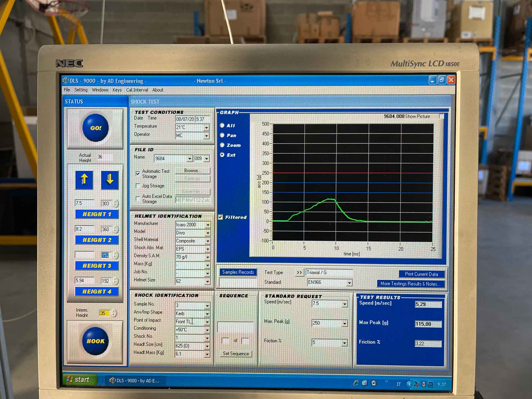Open the File ID Name dropdown
532x399 pixels.
(x=190, y=159)
